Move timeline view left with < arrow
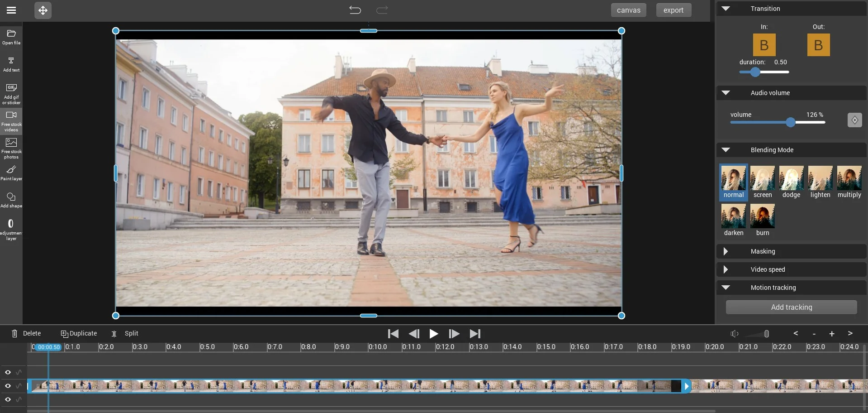 pyautogui.click(x=796, y=333)
